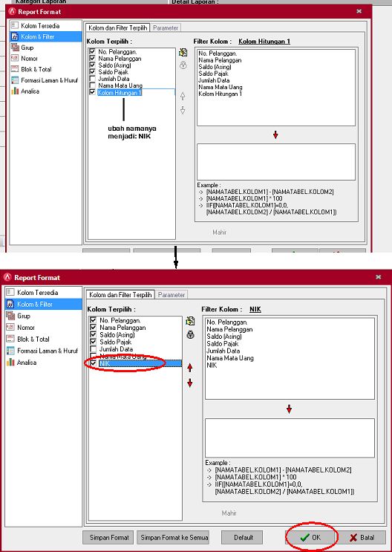Click red down arrow under lower filter list
The height and width of the screenshot is (552, 392).
point(289,409)
